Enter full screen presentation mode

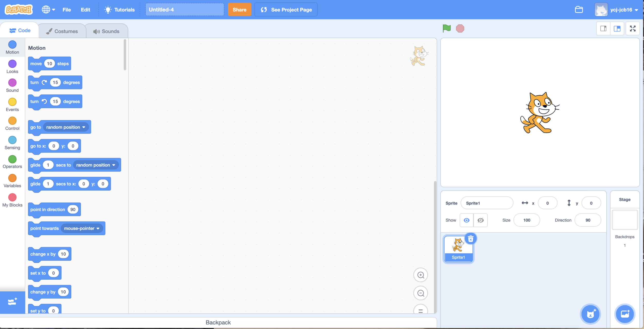633,28
